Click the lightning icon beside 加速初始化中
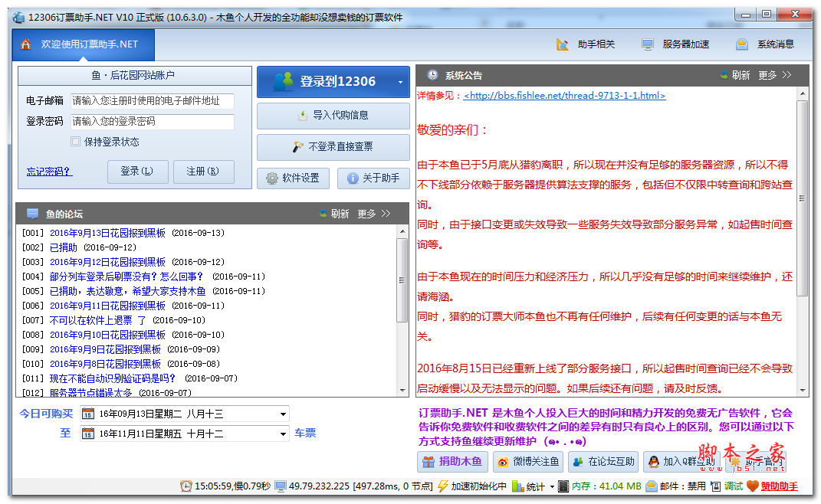Image resolution: width=821 pixels, height=504 pixels. point(443,486)
